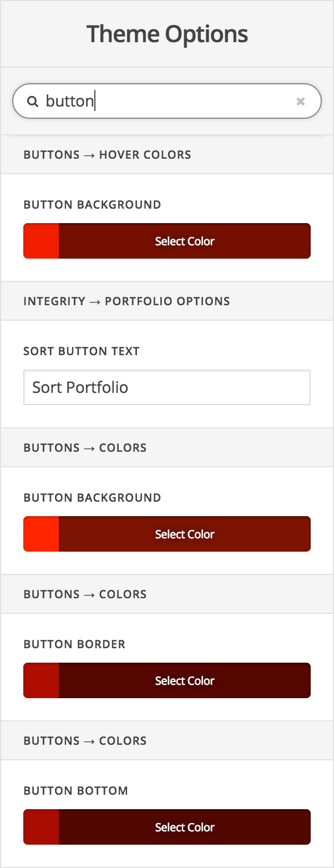The width and height of the screenshot is (334, 868).
Task: Click the BUTTON BORDER label
Action: (74, 644)
